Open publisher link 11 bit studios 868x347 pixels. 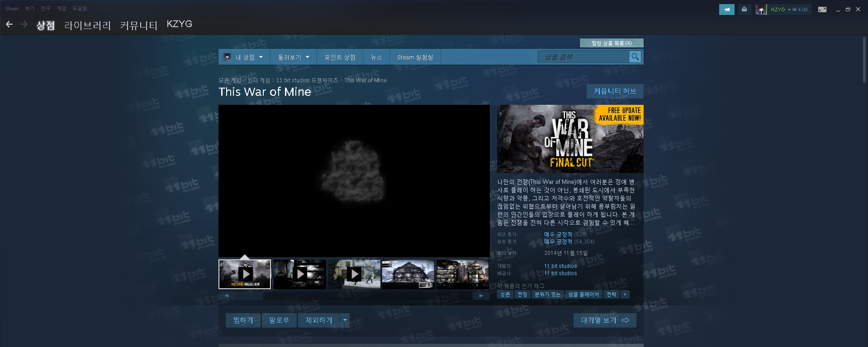560,273
